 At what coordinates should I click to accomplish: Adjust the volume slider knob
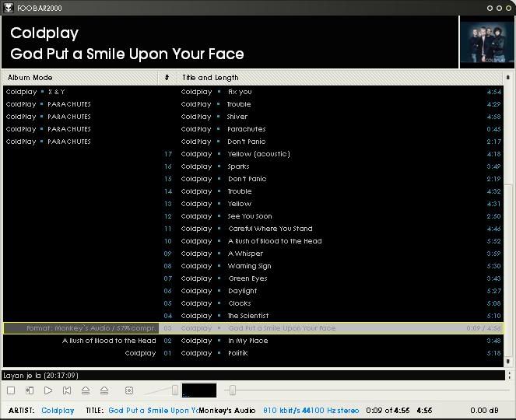point(175,390)
